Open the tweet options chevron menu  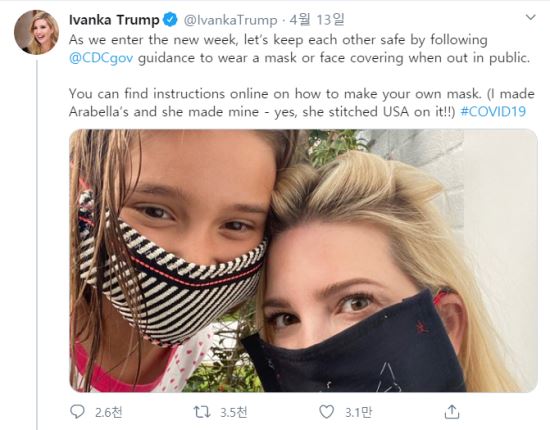point(531,17)
